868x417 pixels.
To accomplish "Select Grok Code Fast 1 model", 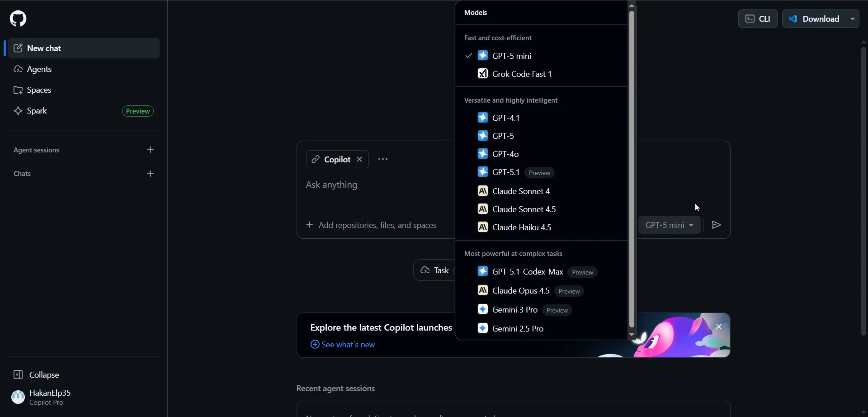I will pos(541,74).
